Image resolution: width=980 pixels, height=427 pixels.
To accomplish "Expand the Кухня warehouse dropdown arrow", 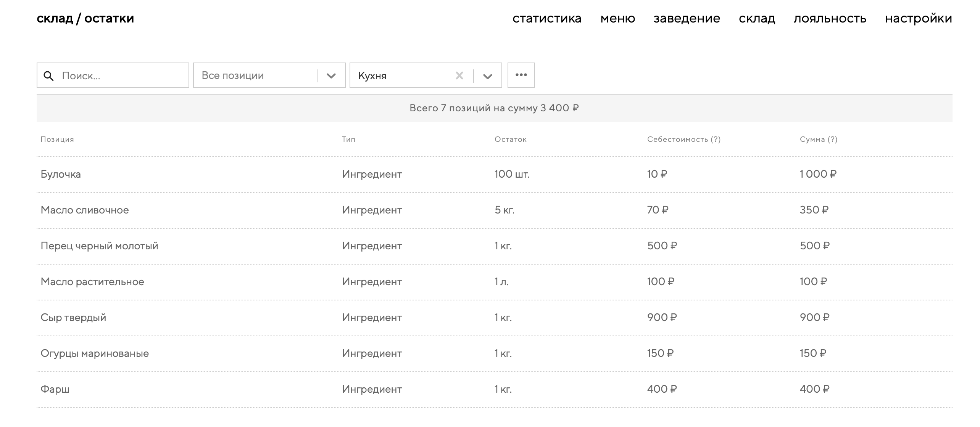I will pos(487,76).
